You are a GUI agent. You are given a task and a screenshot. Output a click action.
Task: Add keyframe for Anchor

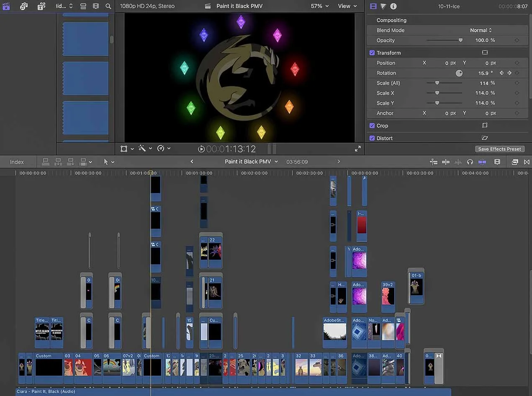click(517, 113)
